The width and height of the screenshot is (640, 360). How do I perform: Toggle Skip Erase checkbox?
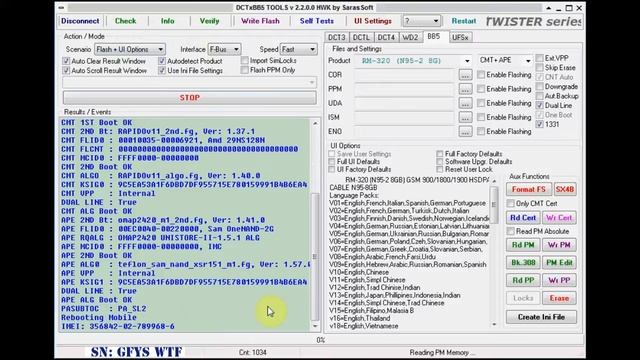tap(540, 67)
